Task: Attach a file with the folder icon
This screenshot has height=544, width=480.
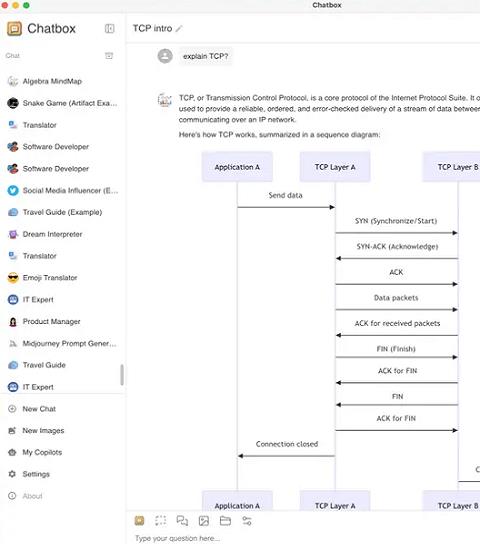Action: 225,520
